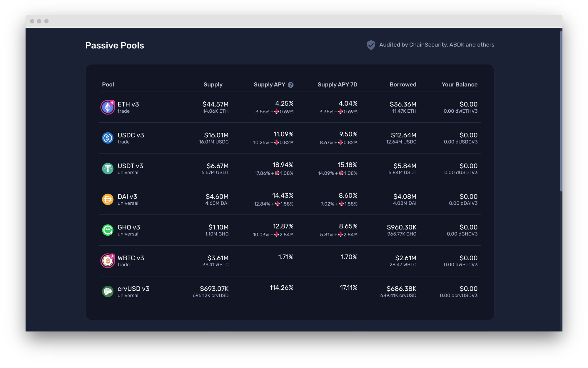Click the GHO v3 ghost icon
This screenshot has width=588, height=368.
click(x=108, y=230)
